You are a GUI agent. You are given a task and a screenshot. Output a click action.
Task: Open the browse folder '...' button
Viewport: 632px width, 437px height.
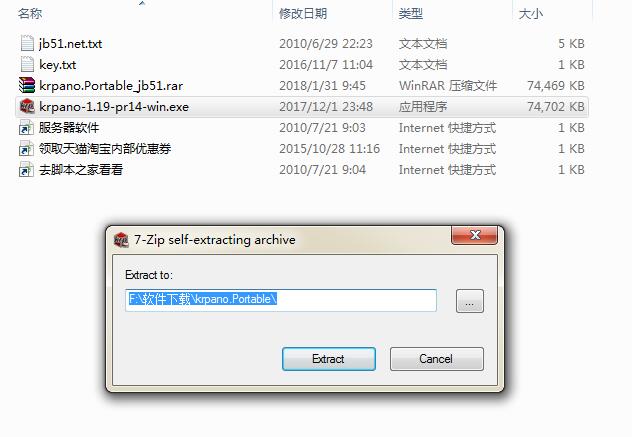[470, 301]
